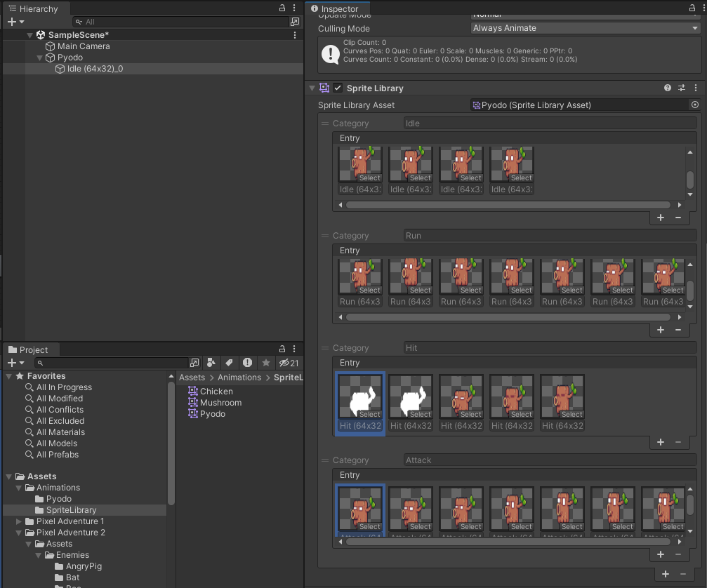Screen dimensions: 707x588
Task: Add an entry to the Run category
Action: (x=661, y=330)
